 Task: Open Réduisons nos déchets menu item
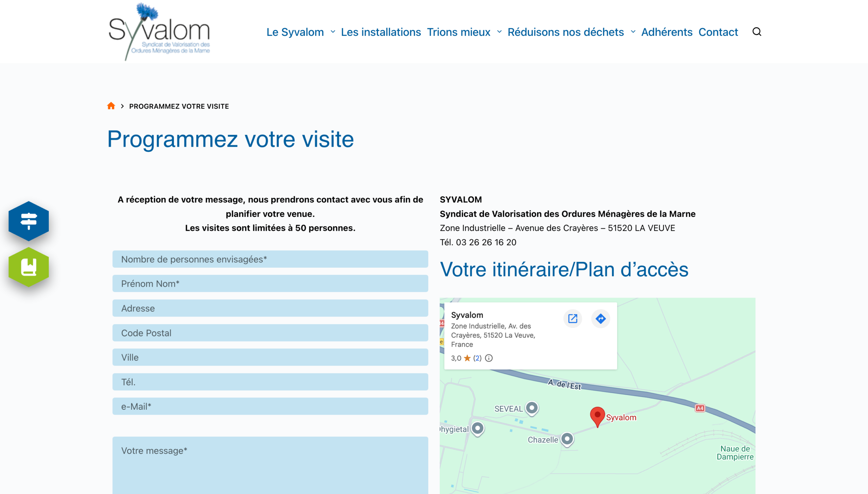click(x=566, y=32)
